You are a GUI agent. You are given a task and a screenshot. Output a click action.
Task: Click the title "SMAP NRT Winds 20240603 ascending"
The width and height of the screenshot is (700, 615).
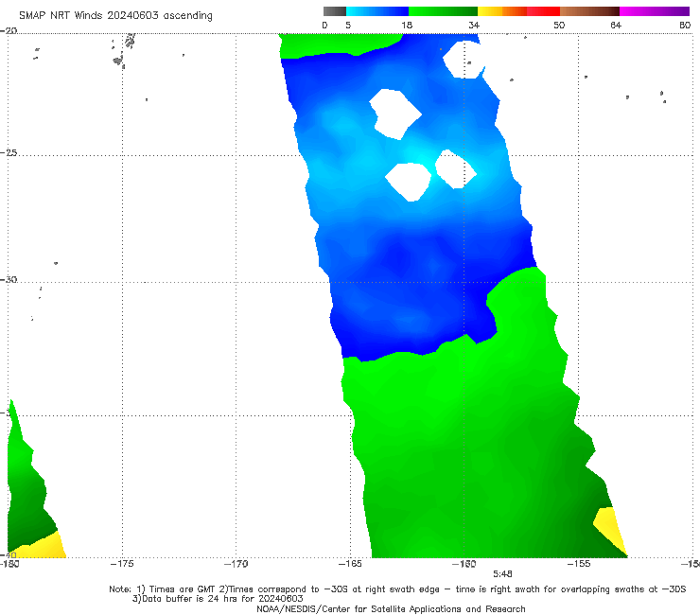(x=115, y=16)
